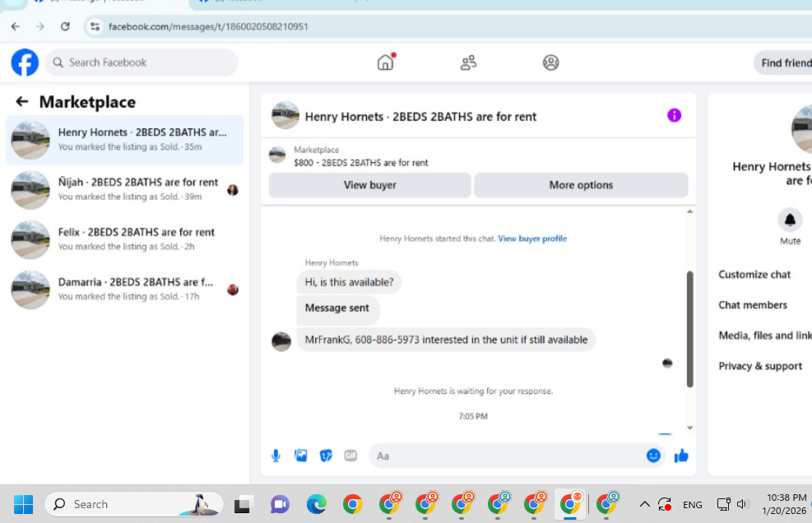Screen dimensions: 812x523
Task: Choose a GIF icon
Action: click(350, 456)
